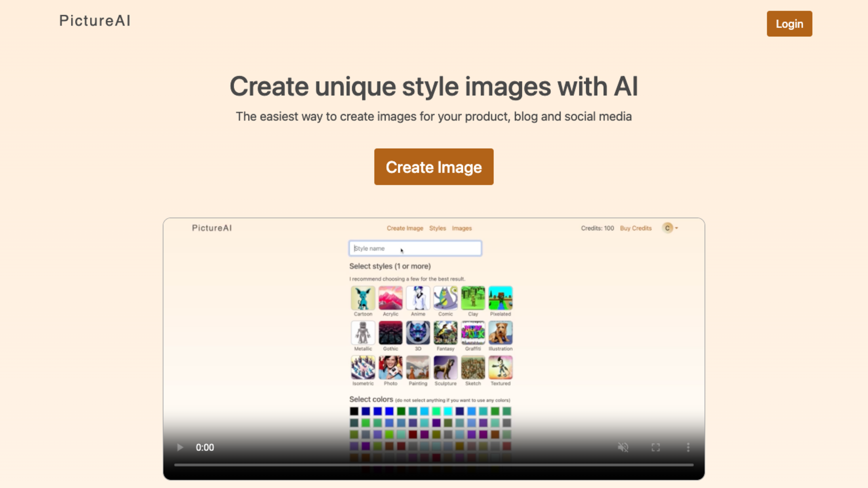This screenshot has height=488, width=868.
Task: Play the demo video
Action: point(180,447)
